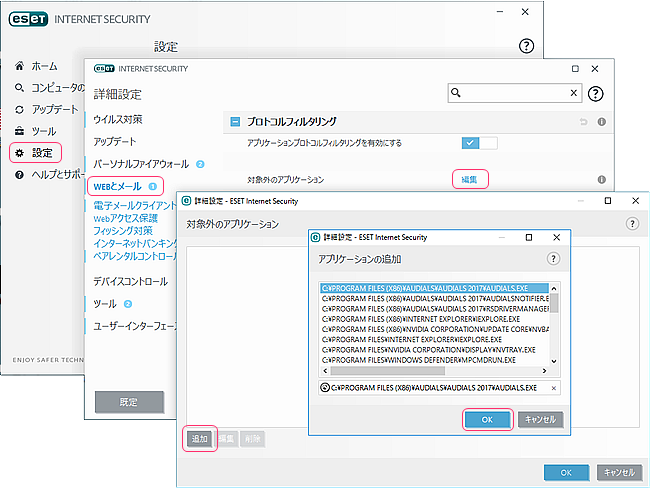
Task: Open 電子メールクライアント sub-item
Action: pos(135,205)
